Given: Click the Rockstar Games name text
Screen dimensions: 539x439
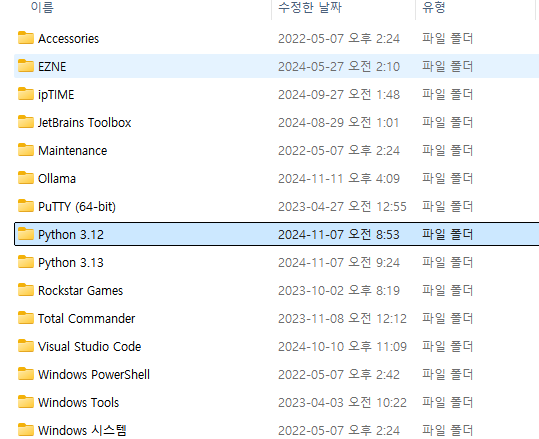Looking at the screenshot, I should click(80, 290).
